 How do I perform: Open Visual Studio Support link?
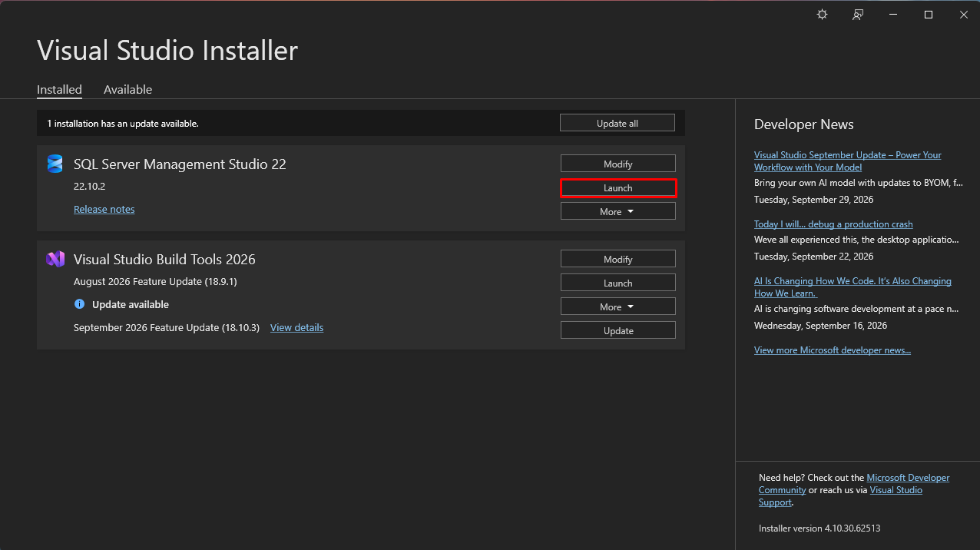click(x=896, y=490)
